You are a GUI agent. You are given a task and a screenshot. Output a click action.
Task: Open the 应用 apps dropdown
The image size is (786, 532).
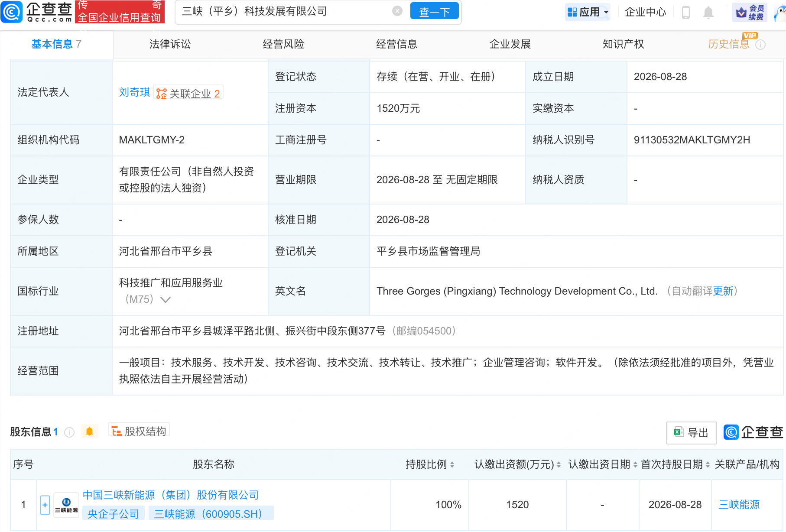click(x=588, y=12)
